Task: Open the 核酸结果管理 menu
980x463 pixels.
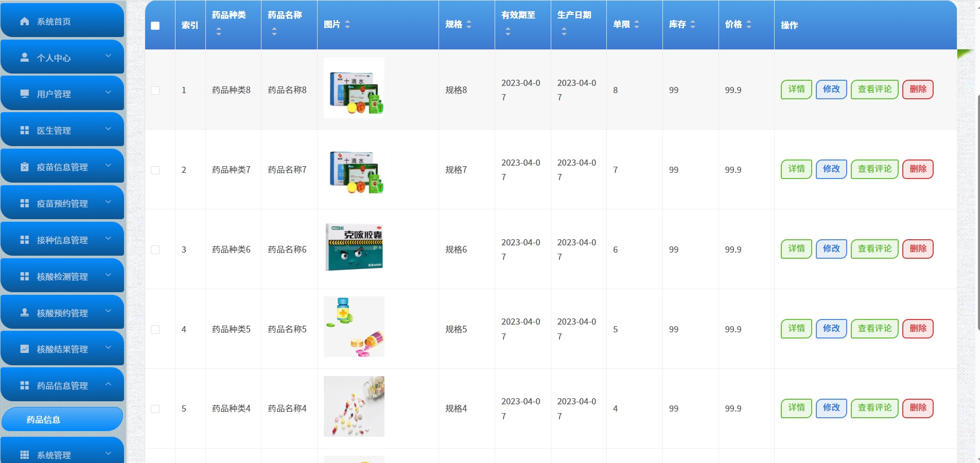Action: 62,348
